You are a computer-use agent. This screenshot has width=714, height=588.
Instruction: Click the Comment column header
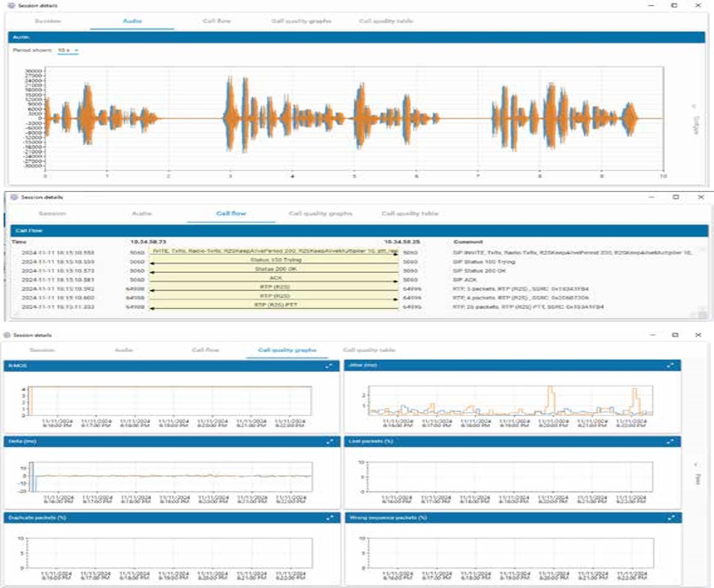[x=468, y=242]
